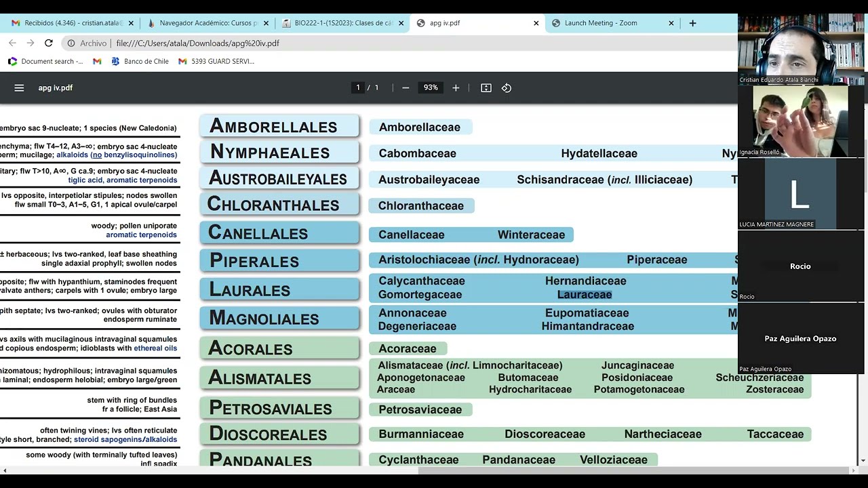Select Cristian Eduardo Atala Bianchi video tile
The width and height of the screenshot is (868, 488).
click(800, 48)
